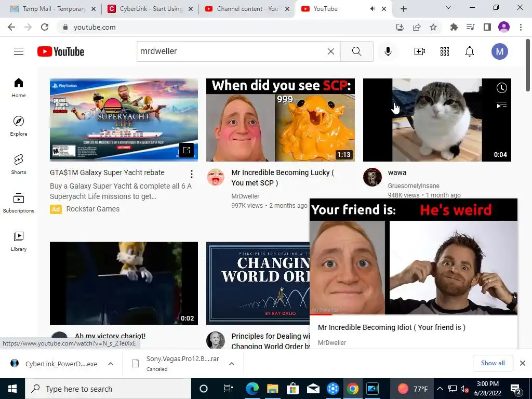This screenshot has height=399, width=532.
Task: Open the 'Your friend is' preview video
Action: pyautogui.click(x=414, y=257)
